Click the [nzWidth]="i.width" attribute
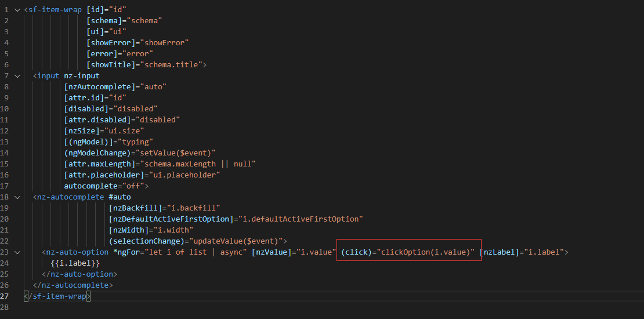The width and height of the screenshot is (644, 319). click(151, 230)
